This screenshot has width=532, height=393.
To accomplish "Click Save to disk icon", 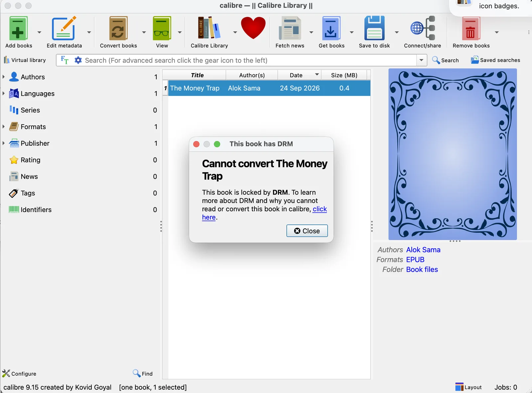I will pos(374,29).
